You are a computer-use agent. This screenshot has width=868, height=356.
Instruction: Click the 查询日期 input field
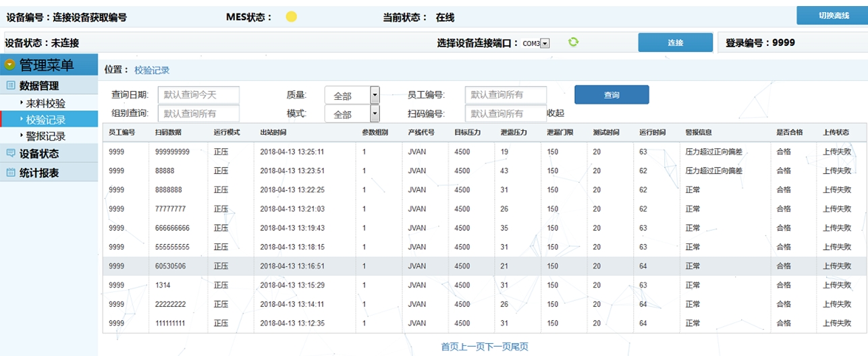(198, 95)
